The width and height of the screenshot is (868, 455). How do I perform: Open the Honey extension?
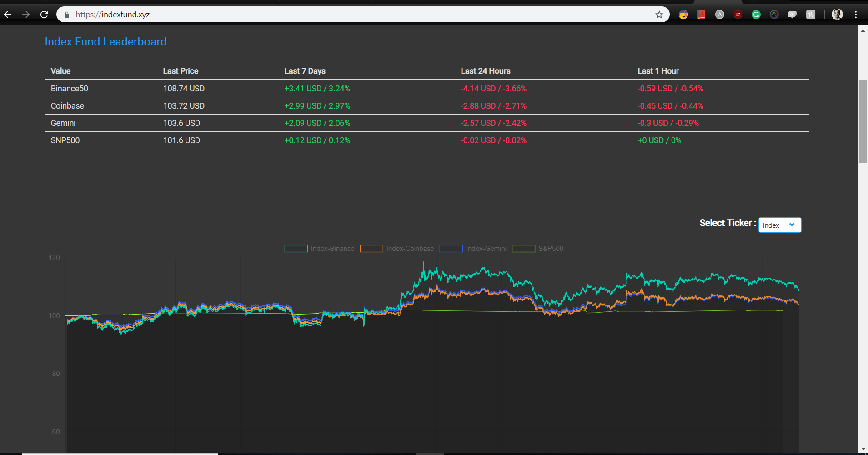tap(810, 15)
